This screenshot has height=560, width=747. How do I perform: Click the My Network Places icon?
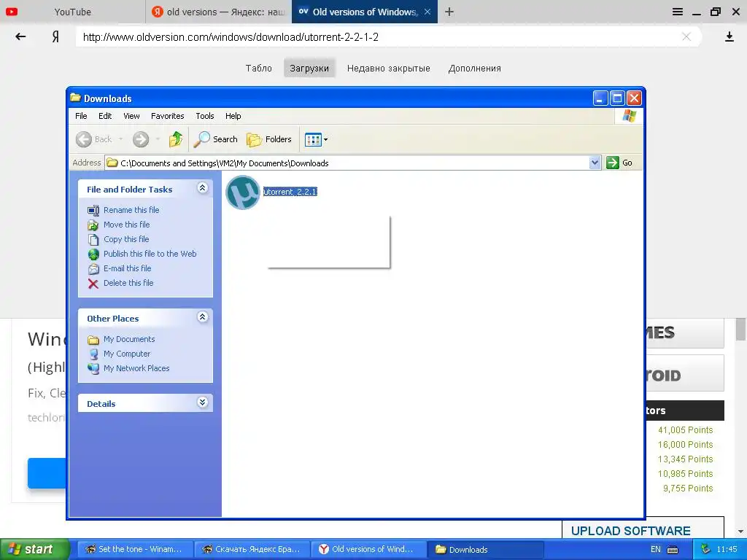[93, 368]
